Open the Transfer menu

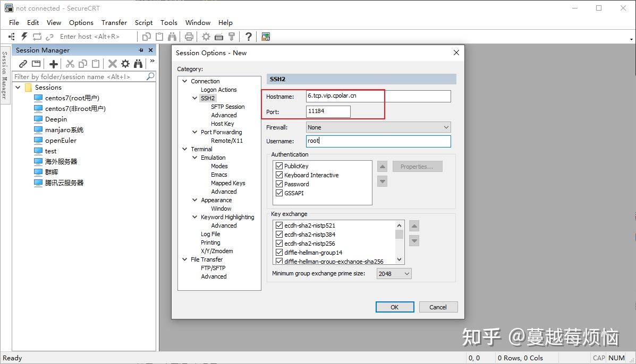(x=114, y=22)
